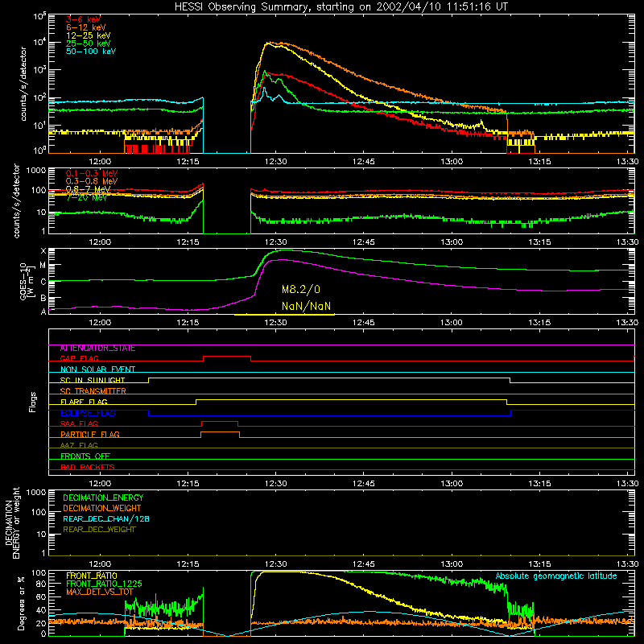Screen dimensions: 644x644
Task: Click the 12:15 time label under the Flags panel
Action: pos(188,484)
